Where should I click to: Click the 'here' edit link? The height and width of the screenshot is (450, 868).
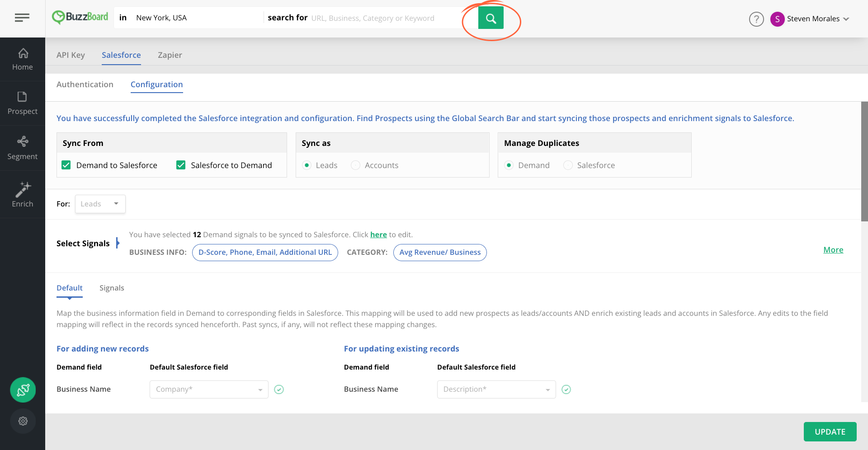pyautogui.click(x=378, y=235)
